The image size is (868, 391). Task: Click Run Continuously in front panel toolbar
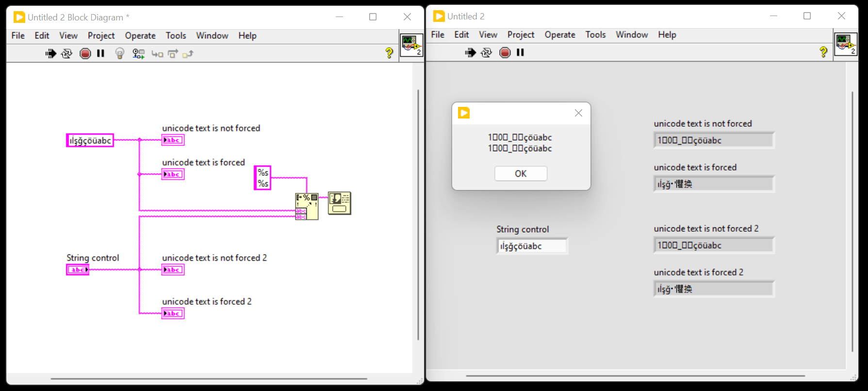click(486, 52)
